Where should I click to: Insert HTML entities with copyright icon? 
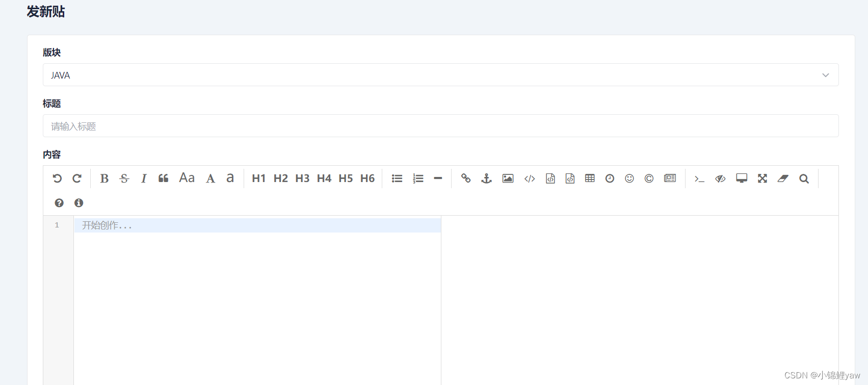649,178
